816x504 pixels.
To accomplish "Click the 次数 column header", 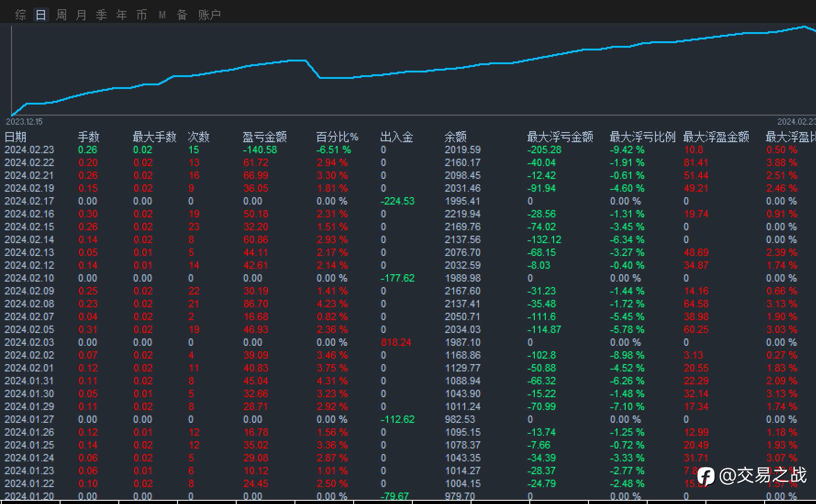I will [x=199, y=137].
